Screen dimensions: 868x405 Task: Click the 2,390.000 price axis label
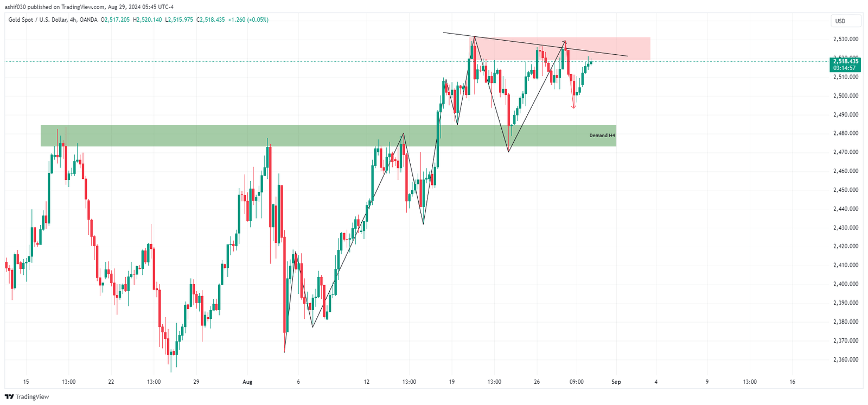pos(845,303)
